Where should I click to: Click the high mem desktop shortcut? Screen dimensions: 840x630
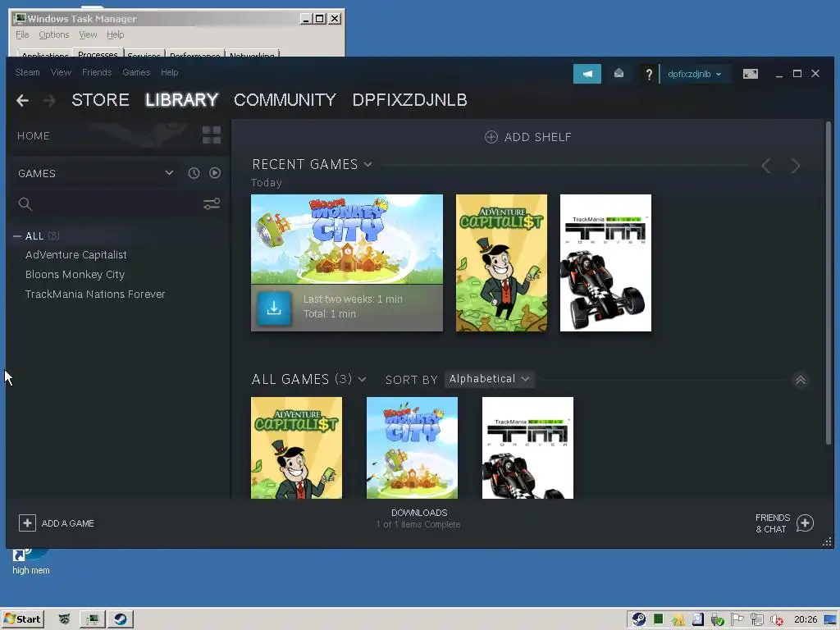30,561
